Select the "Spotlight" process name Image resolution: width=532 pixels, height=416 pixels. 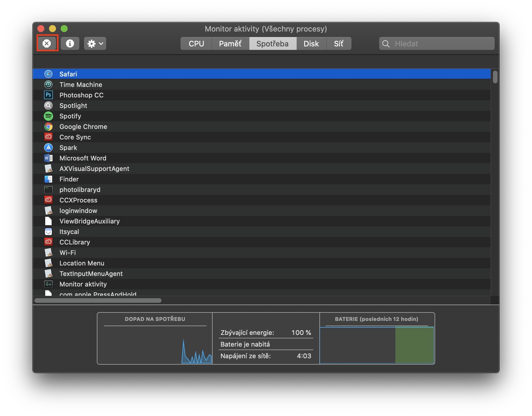(x=73, y=106)
